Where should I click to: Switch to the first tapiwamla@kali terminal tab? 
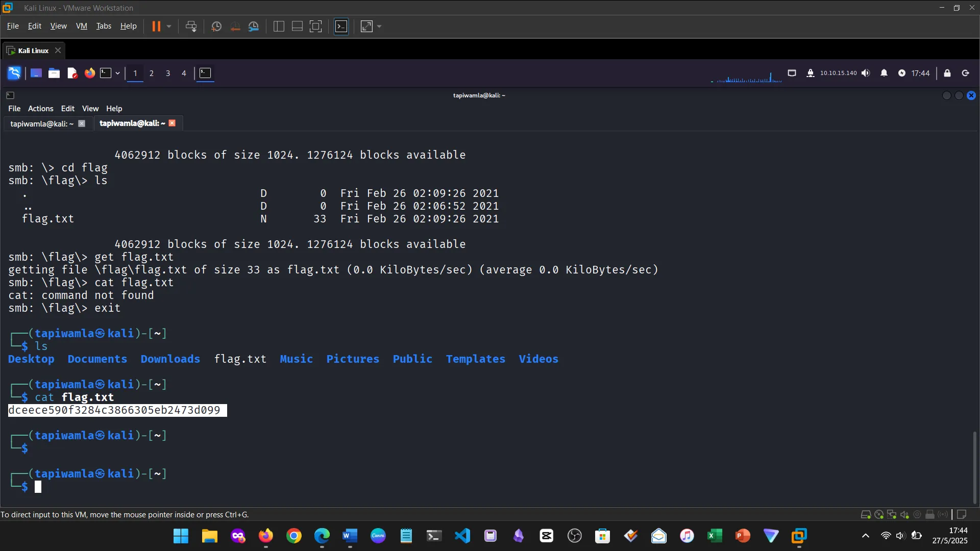(41, 123)
